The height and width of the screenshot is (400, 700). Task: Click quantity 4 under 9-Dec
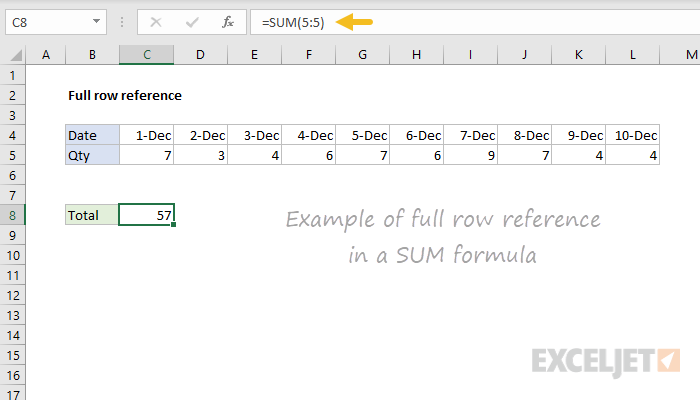point(579,155)
